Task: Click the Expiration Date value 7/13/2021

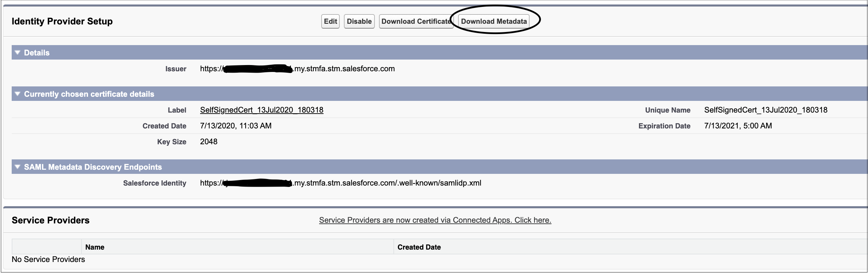Action: tap(738, 126)
